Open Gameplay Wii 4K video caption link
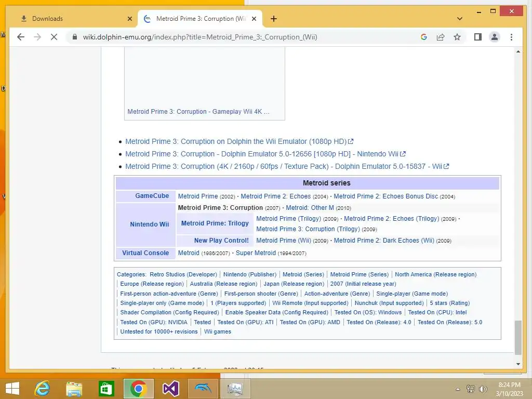The image size is (532, 399). click(198, 112)
